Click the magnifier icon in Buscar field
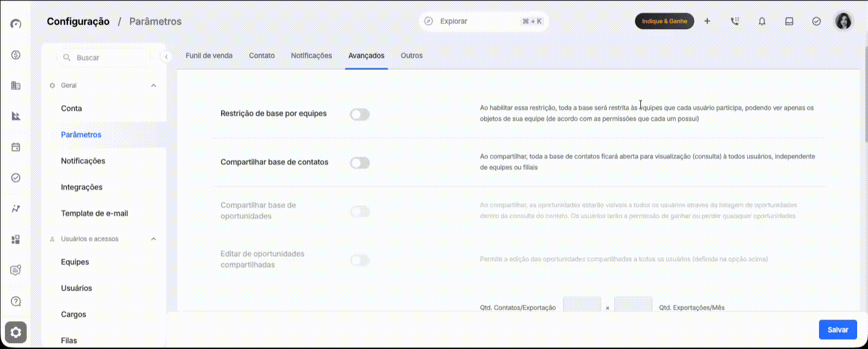868x349 pixels. (x=67, y=57)
